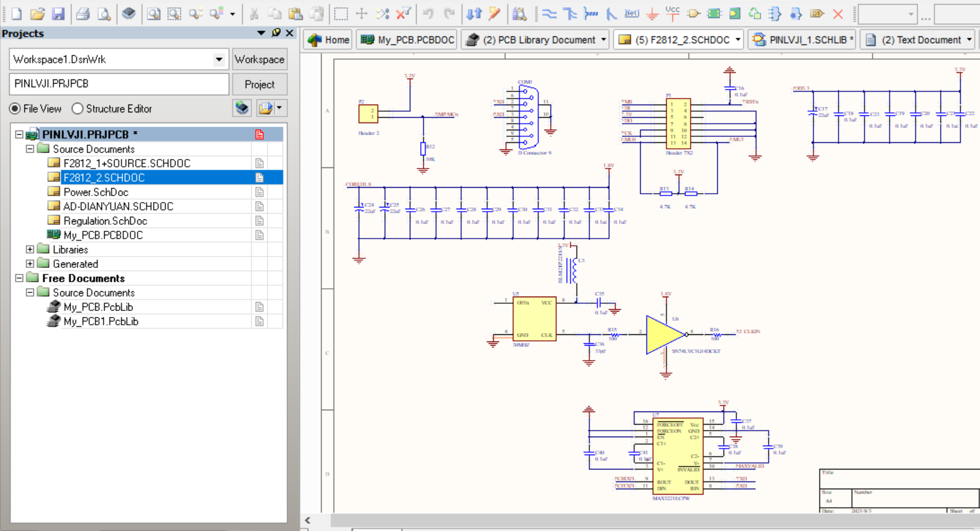Screen dimensions: 980x531
Task: Open the F2812_2.SCHDOC tab dropdown arrow
Action: 738,40
